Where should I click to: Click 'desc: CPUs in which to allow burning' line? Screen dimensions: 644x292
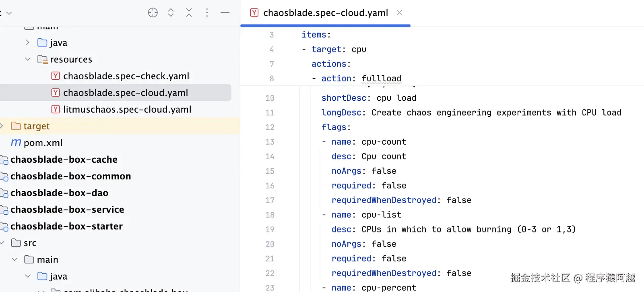454,229
